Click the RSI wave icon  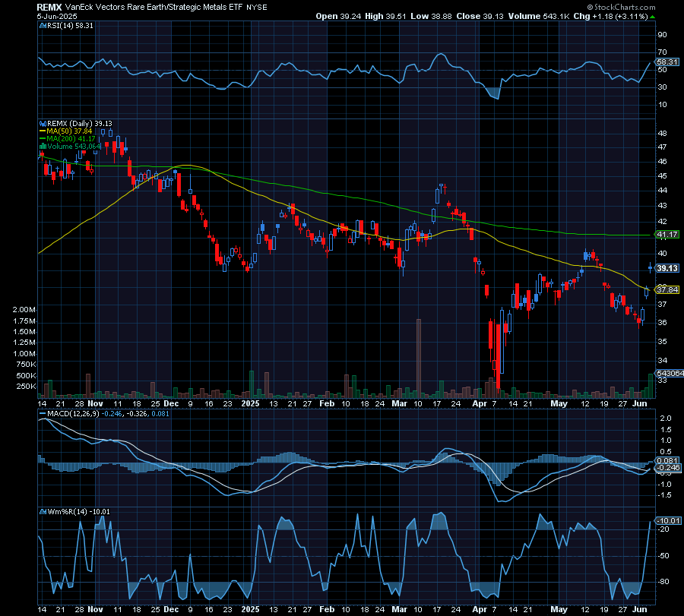(42, 25)
